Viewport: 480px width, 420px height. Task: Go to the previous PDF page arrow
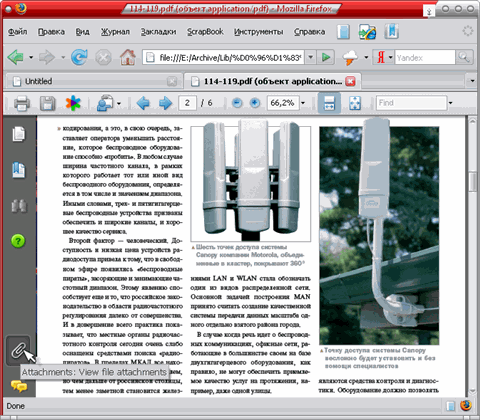pyautogui.click(x=143, y=103)
